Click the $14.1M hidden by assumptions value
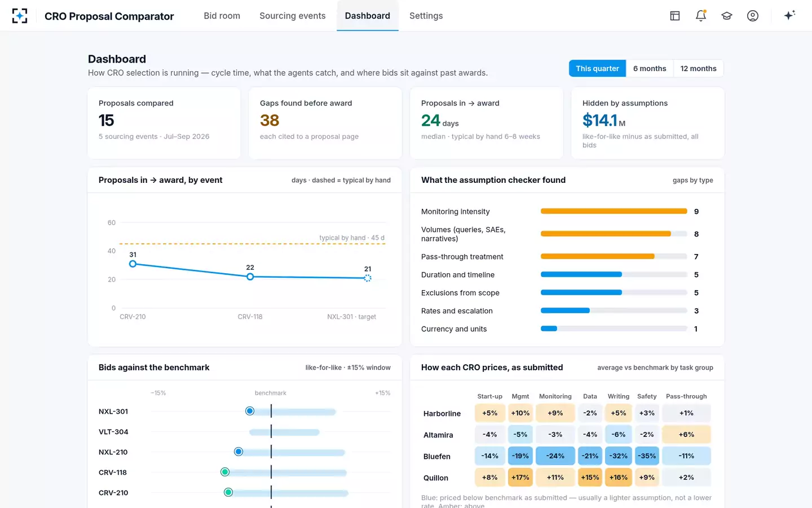The width and height of the screenshot is (812, 508). click(604, 120)
